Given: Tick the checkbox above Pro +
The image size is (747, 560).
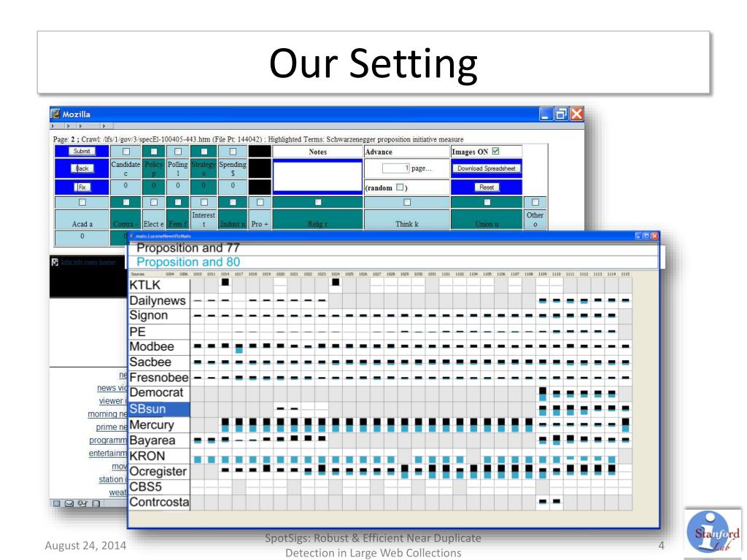Looking at the screenshot, I should 260,203.
